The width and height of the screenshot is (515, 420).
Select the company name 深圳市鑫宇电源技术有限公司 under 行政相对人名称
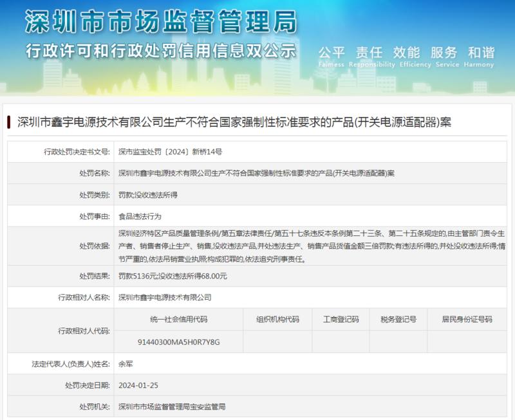165,297
